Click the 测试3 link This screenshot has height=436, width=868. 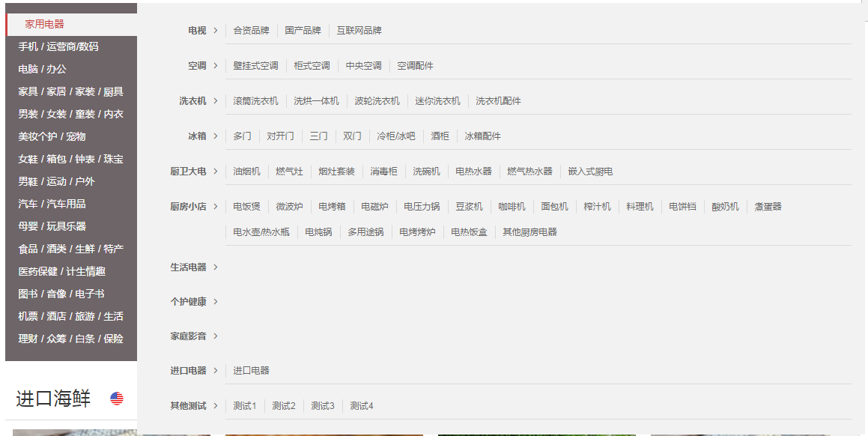click(323, 405)
